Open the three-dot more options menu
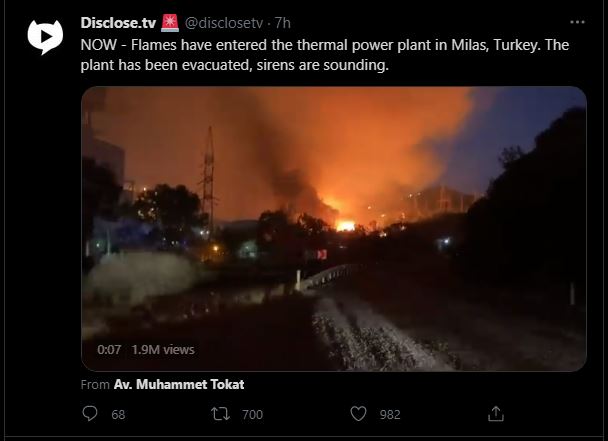This screenshot has width=608, height=441. click(x=577, y=22)
